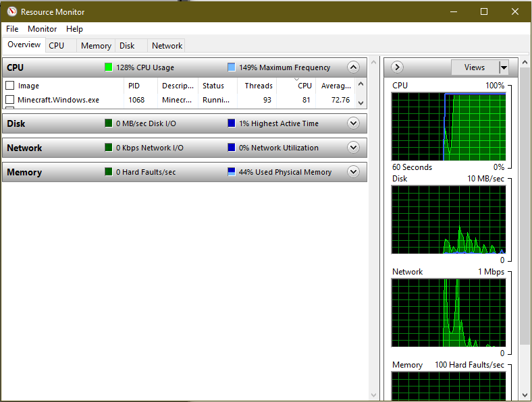Open the Monitor menu
The image size is (532, 402).
tap(42, 29)
